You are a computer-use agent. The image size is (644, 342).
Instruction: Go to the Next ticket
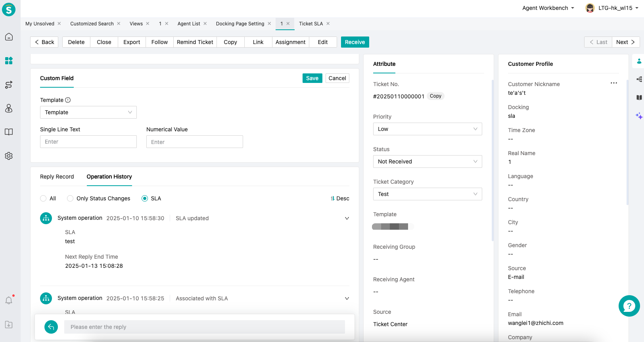pos(625,42)
